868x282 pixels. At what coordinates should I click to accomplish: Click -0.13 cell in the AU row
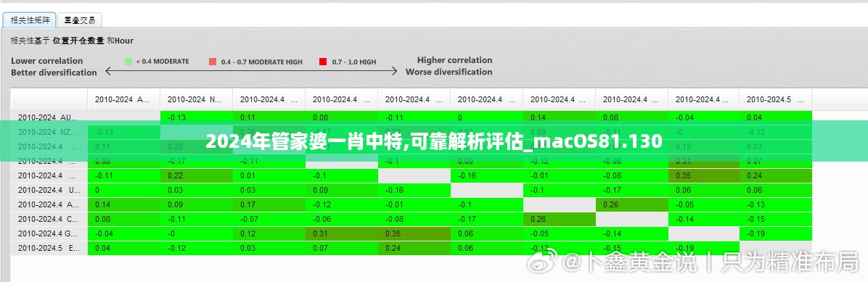pos(197,117)
